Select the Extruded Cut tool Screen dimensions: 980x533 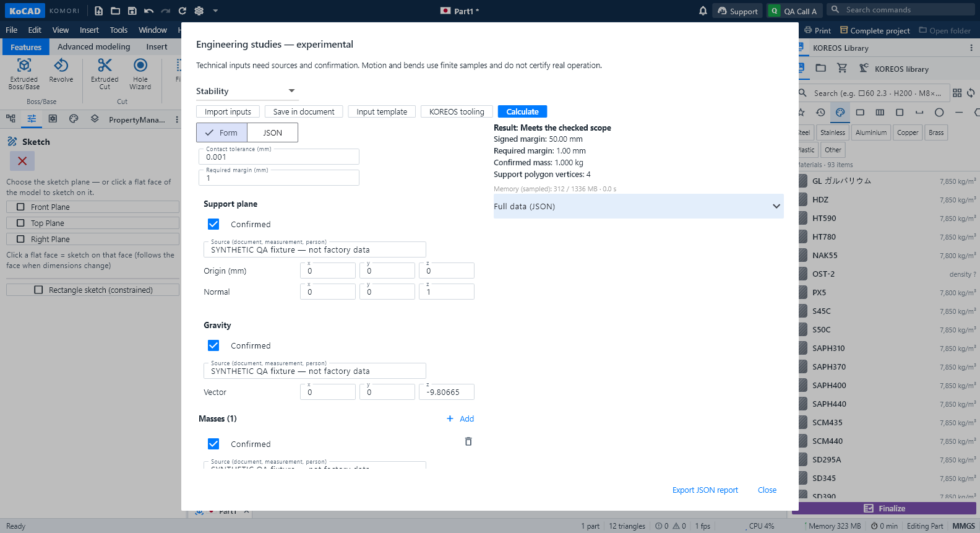105,74
